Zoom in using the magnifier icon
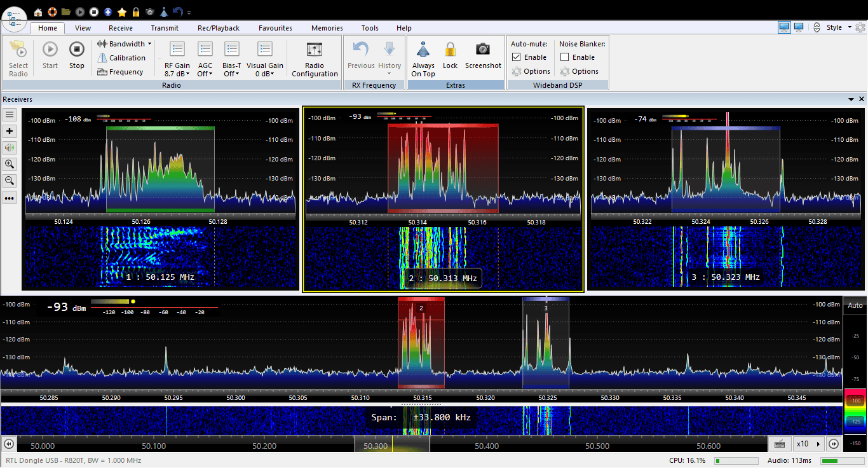This screenshot has height=468, width=868. (10, 164)
